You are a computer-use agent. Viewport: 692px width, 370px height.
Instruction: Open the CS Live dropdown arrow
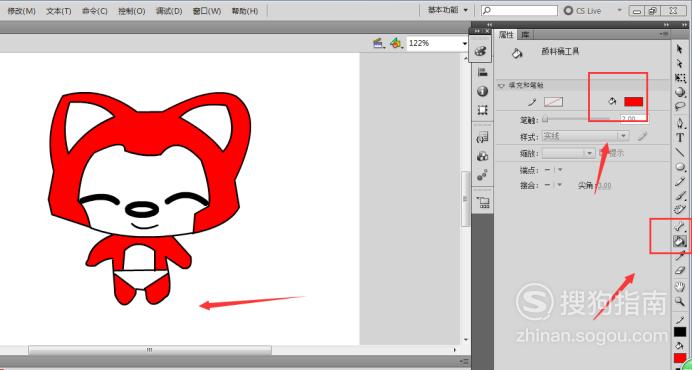click(619, 10)
